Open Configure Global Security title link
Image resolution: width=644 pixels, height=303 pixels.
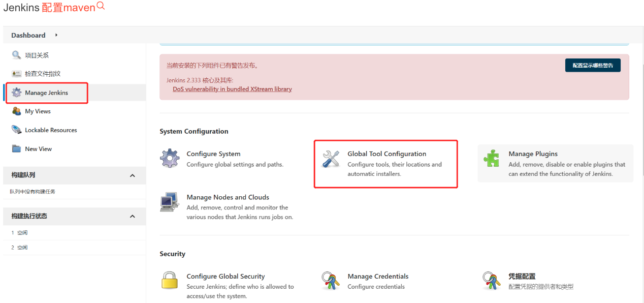[x=226, y=276]
